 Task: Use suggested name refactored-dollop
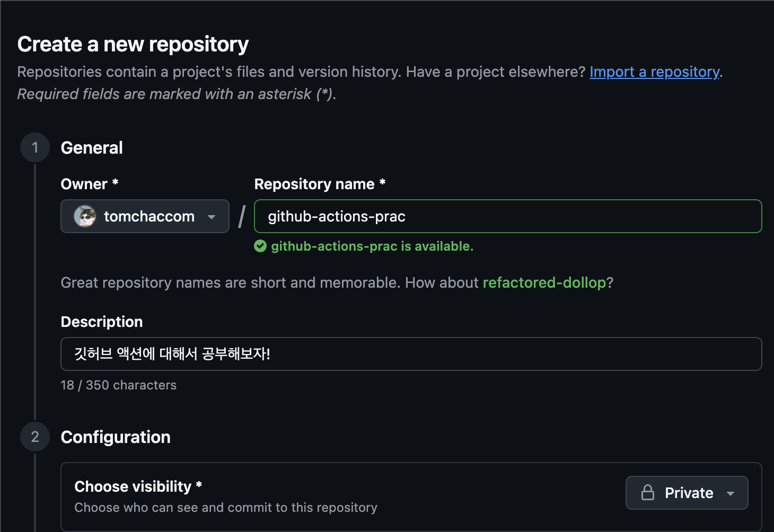pyautogui.click(x=544, y=282)
